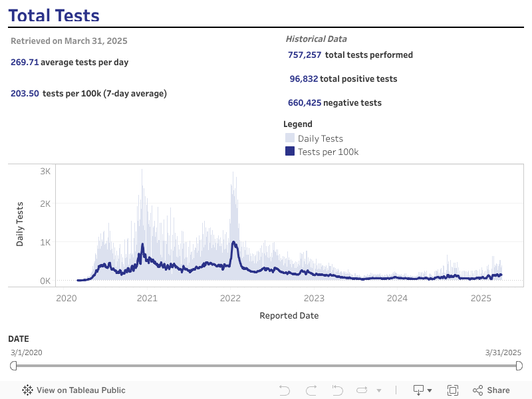Grab the left DATE slider handle

click(13, 366)
